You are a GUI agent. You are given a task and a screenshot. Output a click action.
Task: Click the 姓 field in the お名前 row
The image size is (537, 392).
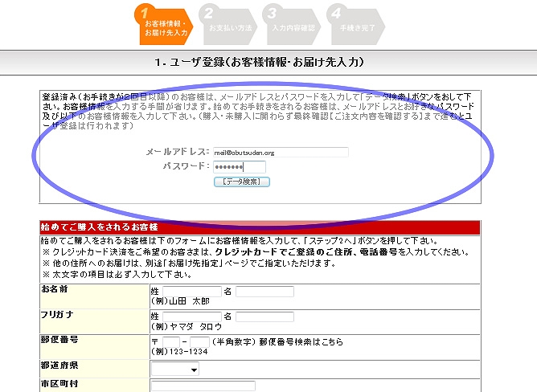coord(191,291)
